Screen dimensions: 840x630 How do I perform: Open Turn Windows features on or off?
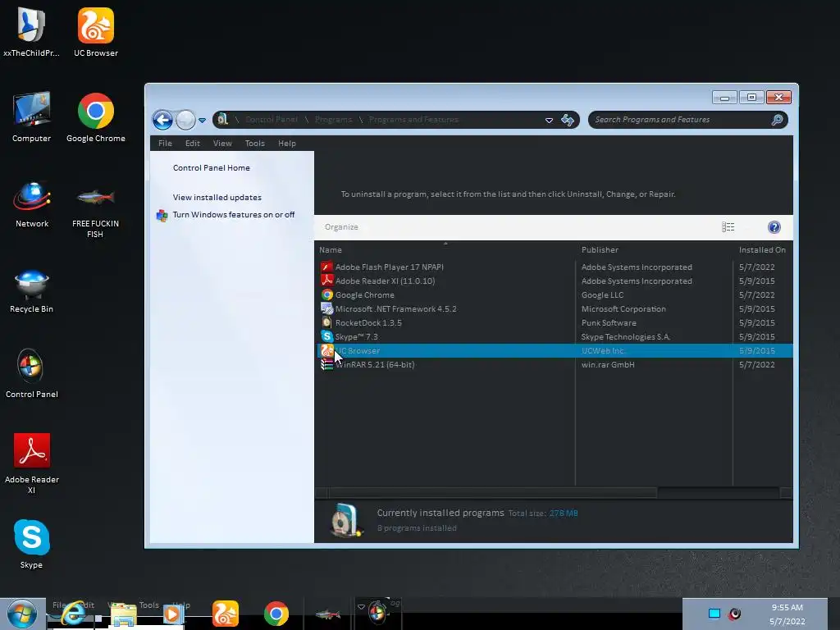234,215
